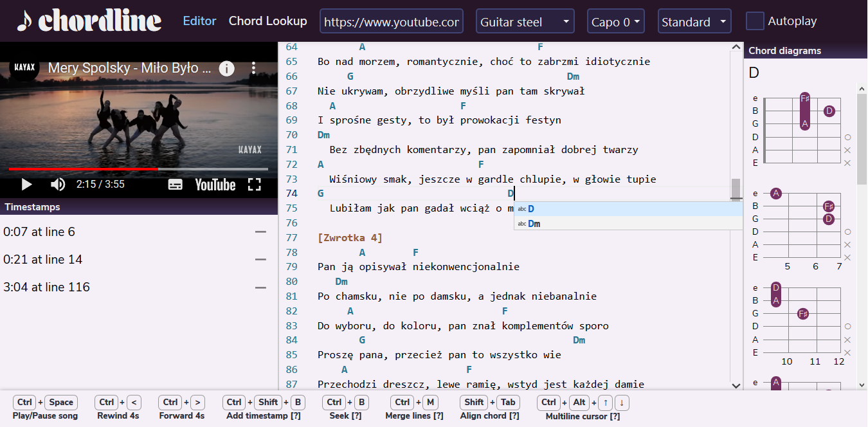Click the chord diagrams scrollbar thumb

862,138
